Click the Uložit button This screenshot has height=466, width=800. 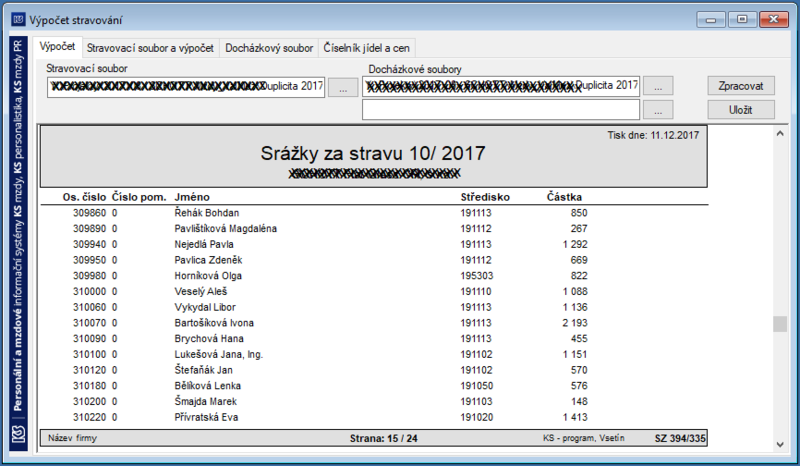741,110
